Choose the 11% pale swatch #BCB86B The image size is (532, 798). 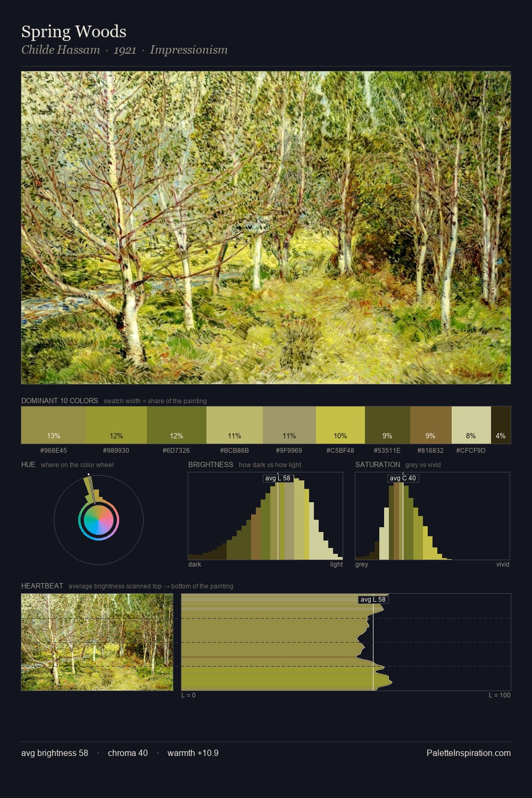click(x=235, y=425)
